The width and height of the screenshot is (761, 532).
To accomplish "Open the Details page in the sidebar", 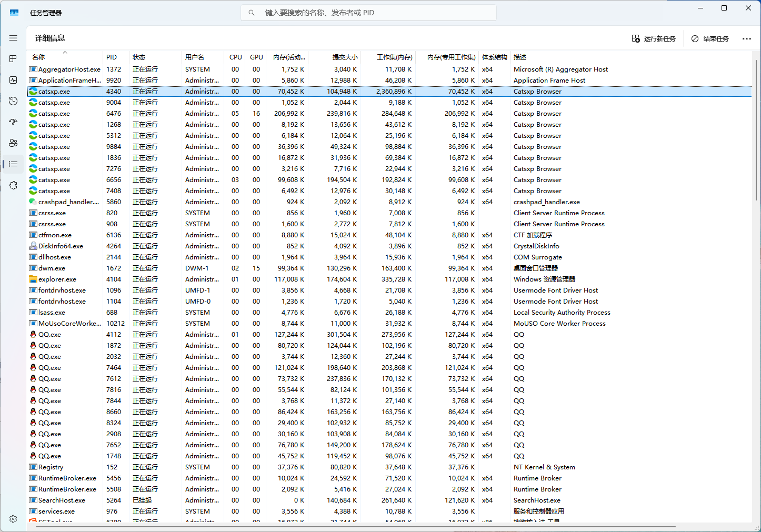I will pos(13,164).
